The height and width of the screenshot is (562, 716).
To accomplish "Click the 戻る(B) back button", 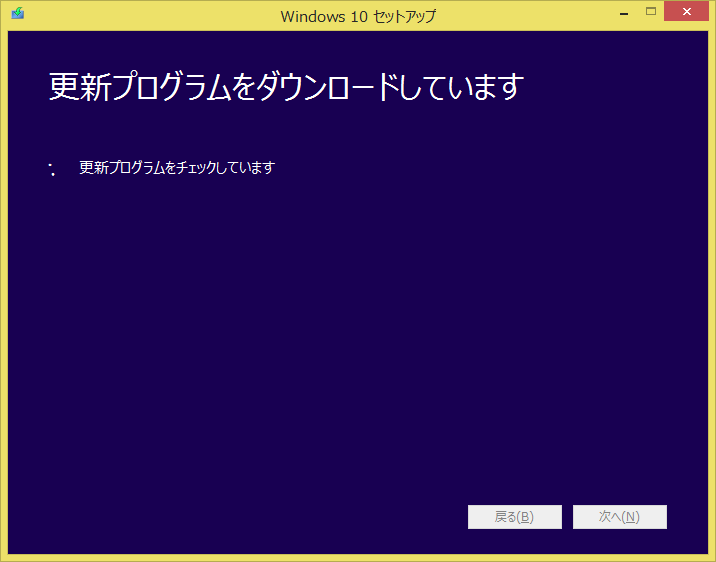I will (x=515, y=517).
